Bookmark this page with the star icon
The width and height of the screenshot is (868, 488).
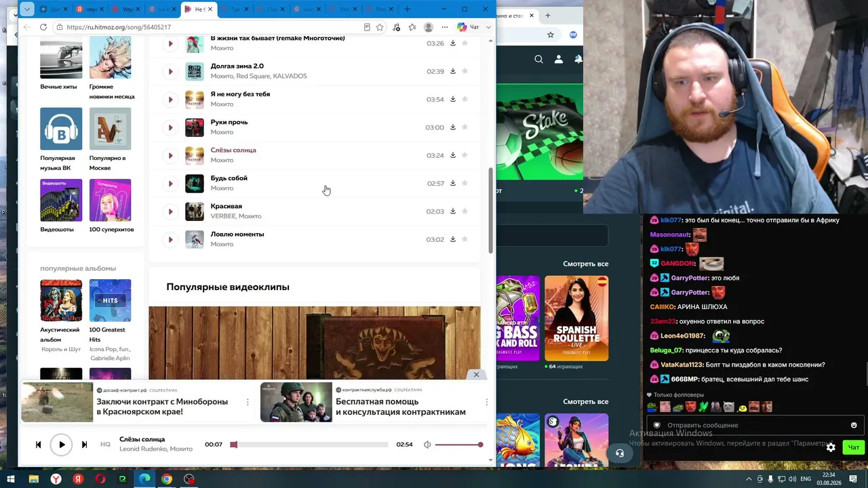point(380,27)
